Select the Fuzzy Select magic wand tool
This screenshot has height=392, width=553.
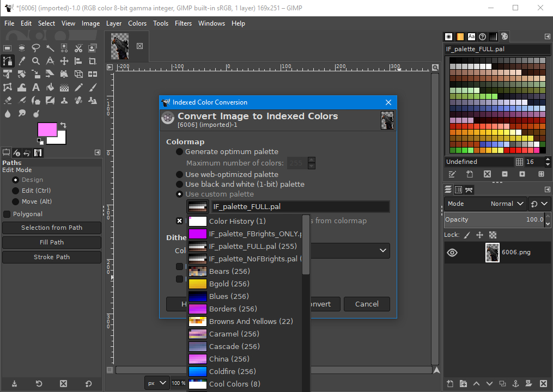tap(50, 48)
